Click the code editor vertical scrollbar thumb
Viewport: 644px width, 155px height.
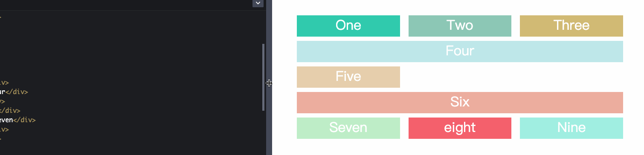(x=263, y=77)
